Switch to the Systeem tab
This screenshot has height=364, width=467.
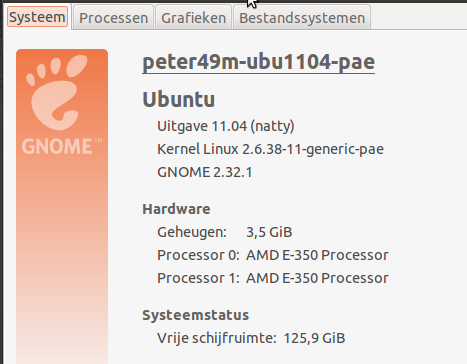(x=37, y=17)
